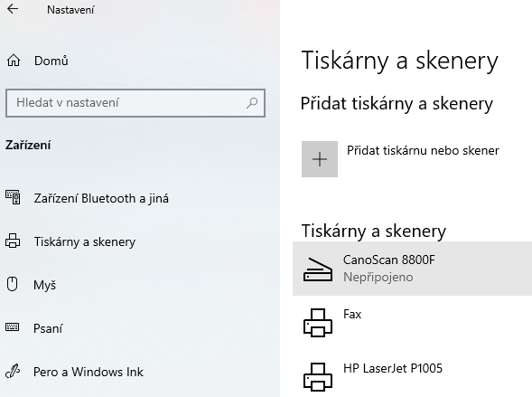Go to Tiskárny a skenery sidebar item
This screenshot has height=397, width=532.
[85, 241]
